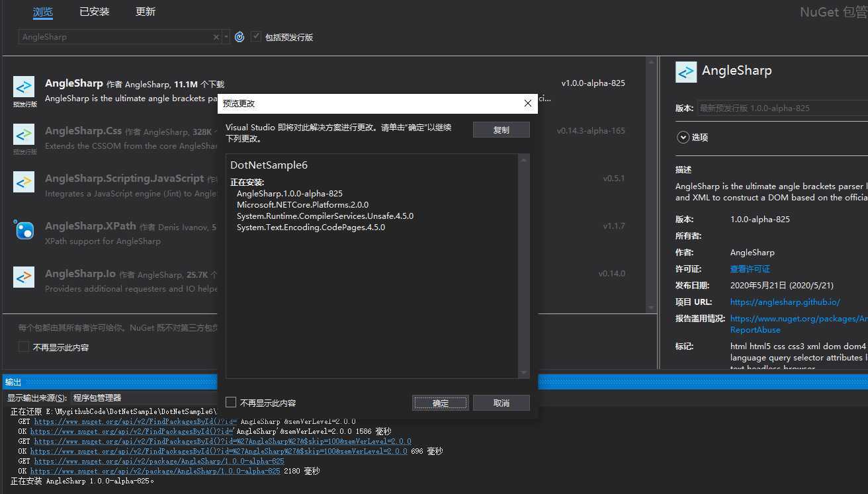Open the angleSharp.github.io project URL
868x494 pixels.
point(785,302)
